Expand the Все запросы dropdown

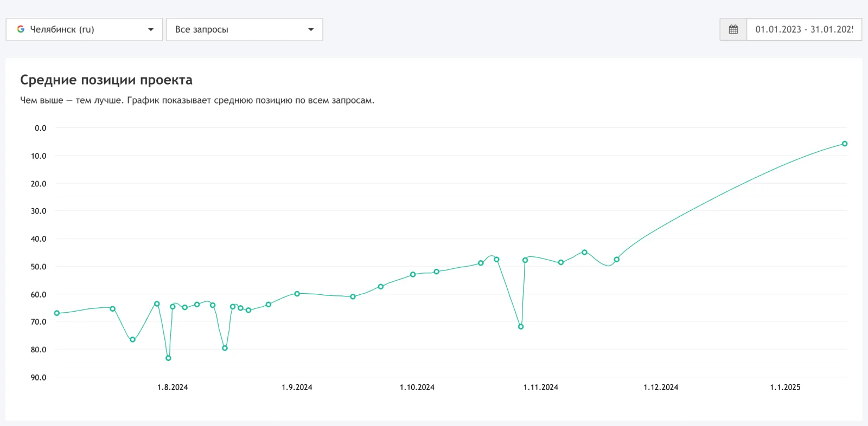tap(244, 29)
